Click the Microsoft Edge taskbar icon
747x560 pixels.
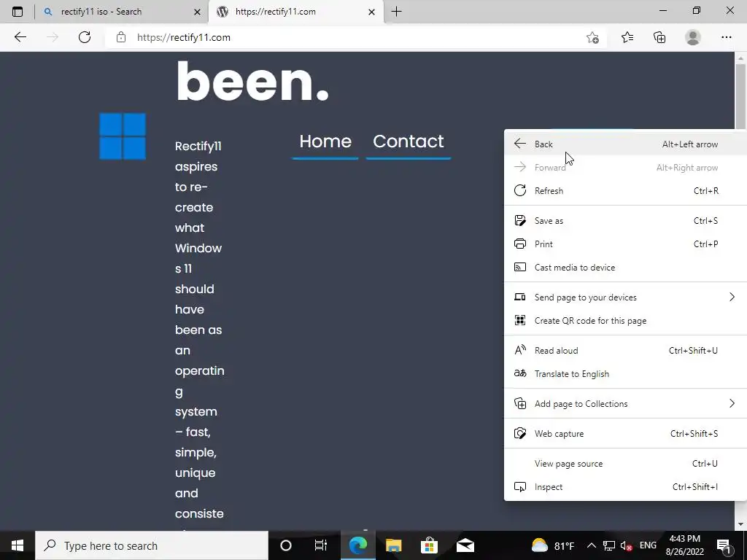(x=357, y=545)
